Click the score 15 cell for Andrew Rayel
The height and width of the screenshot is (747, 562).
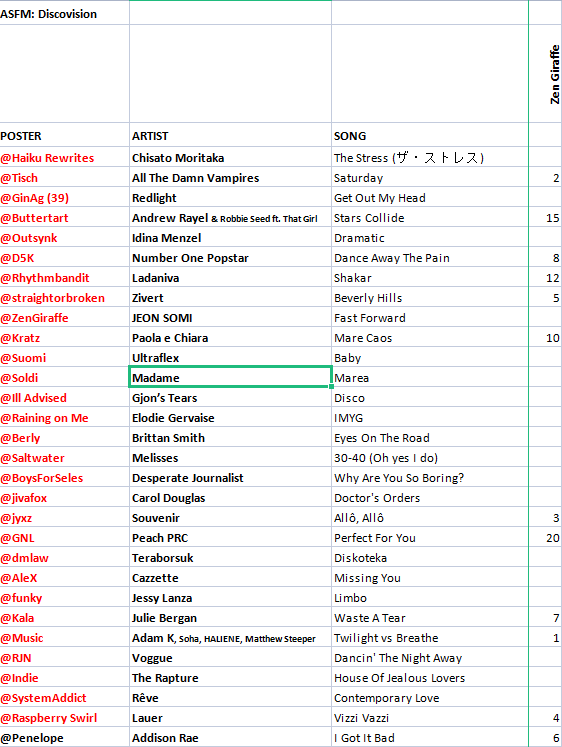(x=546, y=217)
